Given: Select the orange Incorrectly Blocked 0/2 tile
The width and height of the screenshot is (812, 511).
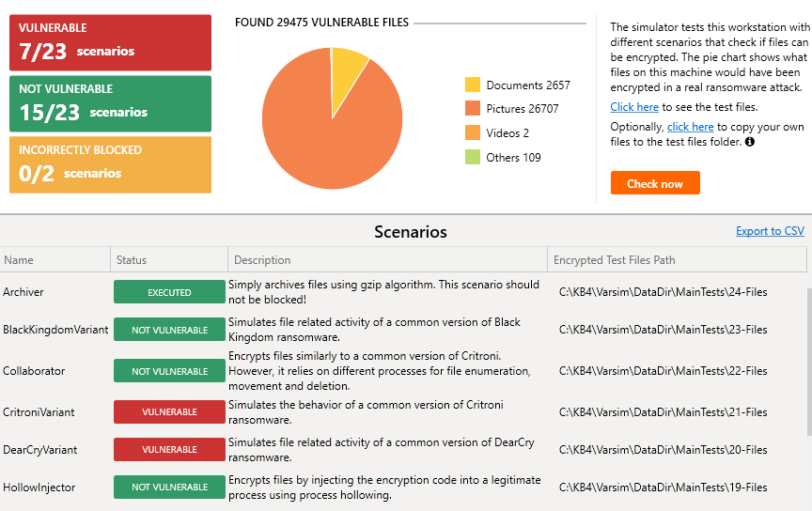Looking at the screenshot, I should 110,164.
